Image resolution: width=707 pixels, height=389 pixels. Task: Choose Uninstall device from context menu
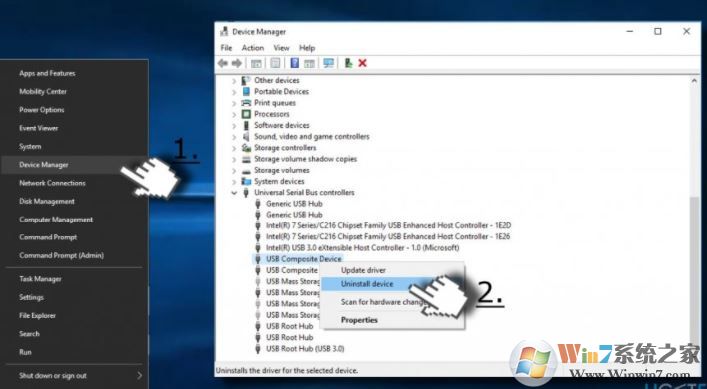coord(367,284)
